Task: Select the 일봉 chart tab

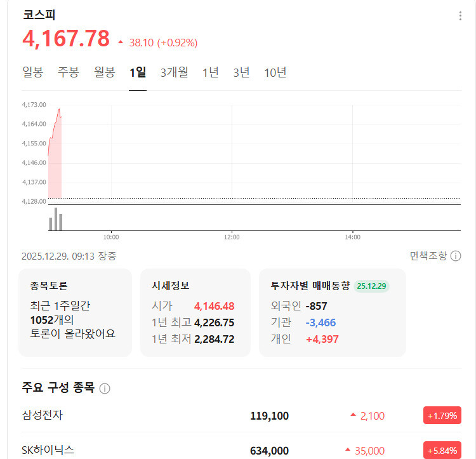Action: click(32, 72)
